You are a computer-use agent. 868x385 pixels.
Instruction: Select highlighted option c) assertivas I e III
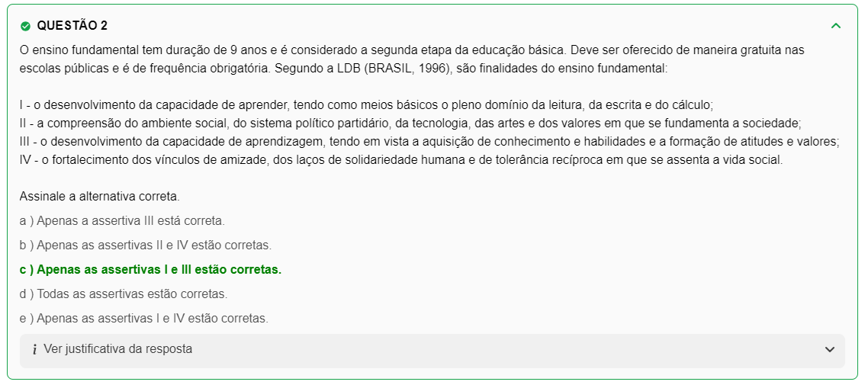(150, 270)
